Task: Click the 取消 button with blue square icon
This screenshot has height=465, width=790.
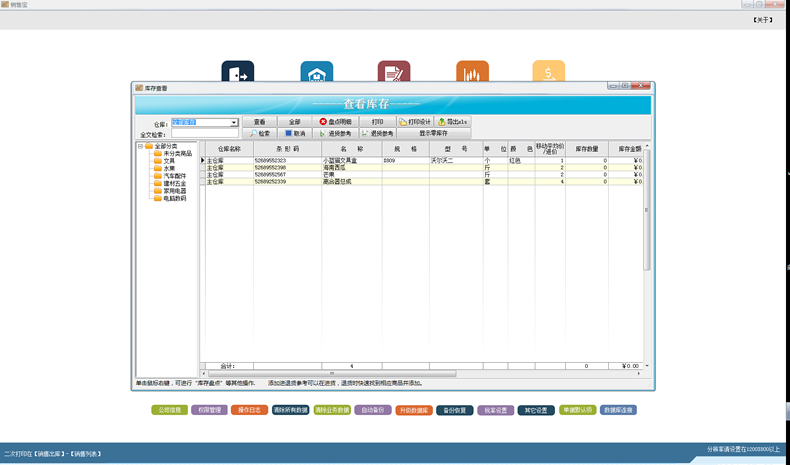Action: coord(295,134)
